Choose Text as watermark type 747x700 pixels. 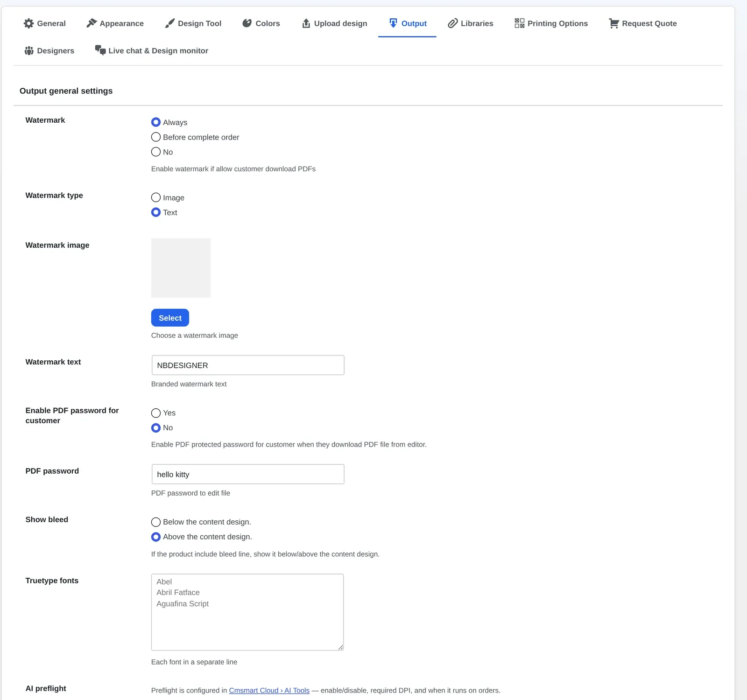156,212
